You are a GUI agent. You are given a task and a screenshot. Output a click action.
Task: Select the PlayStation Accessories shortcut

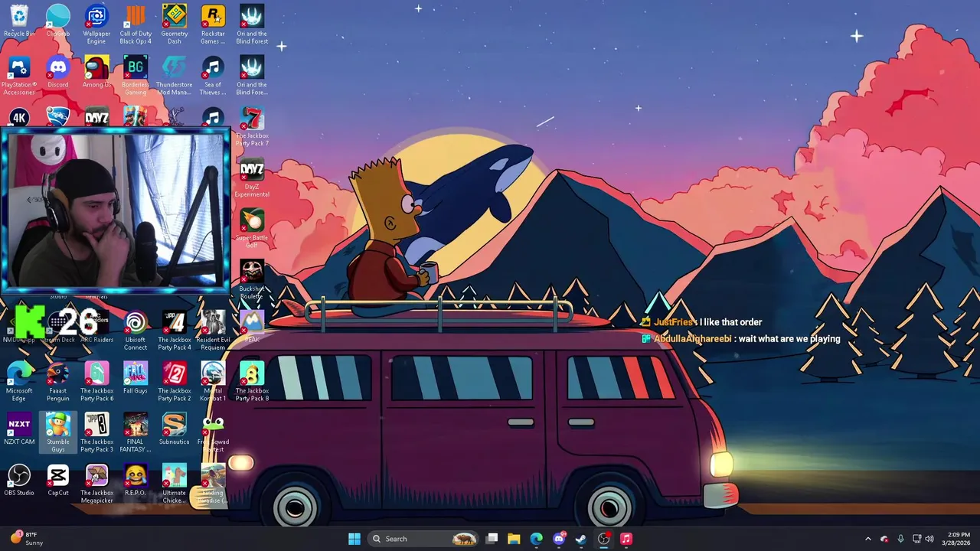point(19,76)
